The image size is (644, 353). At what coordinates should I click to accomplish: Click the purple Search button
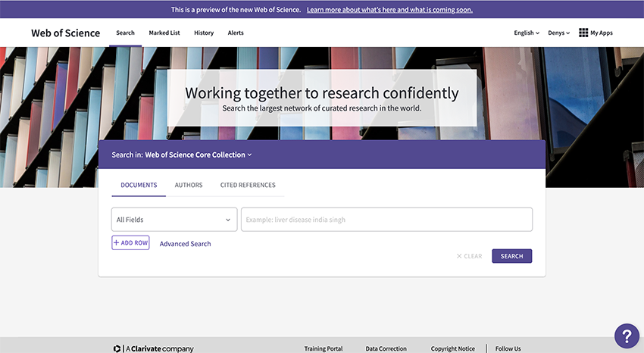click(x=511, y=256)
